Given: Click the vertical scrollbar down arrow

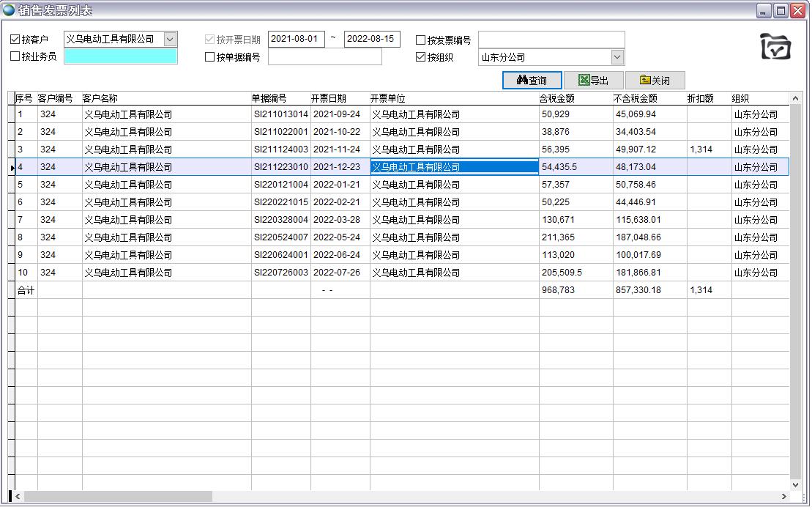Looking at the screenshot, I should [796, 484].
